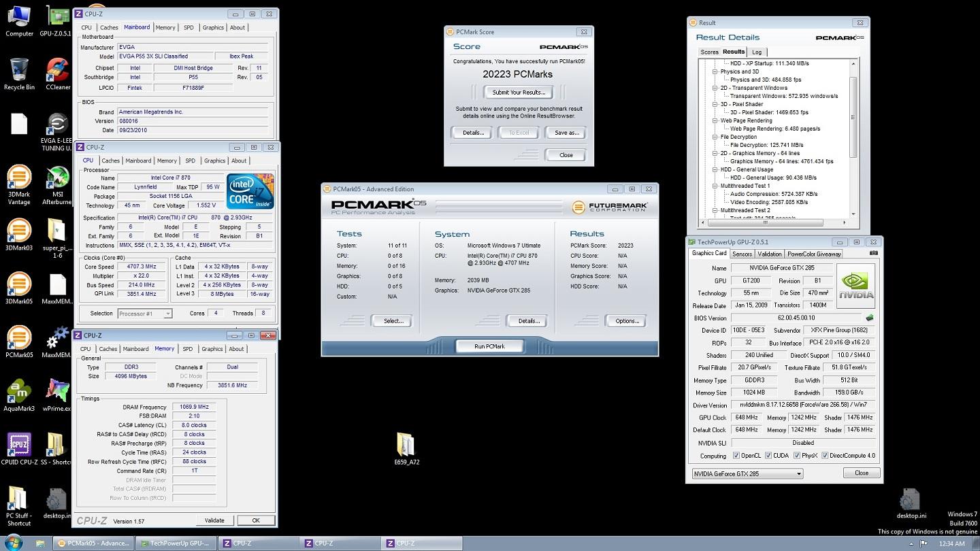This screenshot has height=551, width=980.
Task: Toggle the DirectCompute 4.0 checkbox
Action: click(x=825, y=456)
